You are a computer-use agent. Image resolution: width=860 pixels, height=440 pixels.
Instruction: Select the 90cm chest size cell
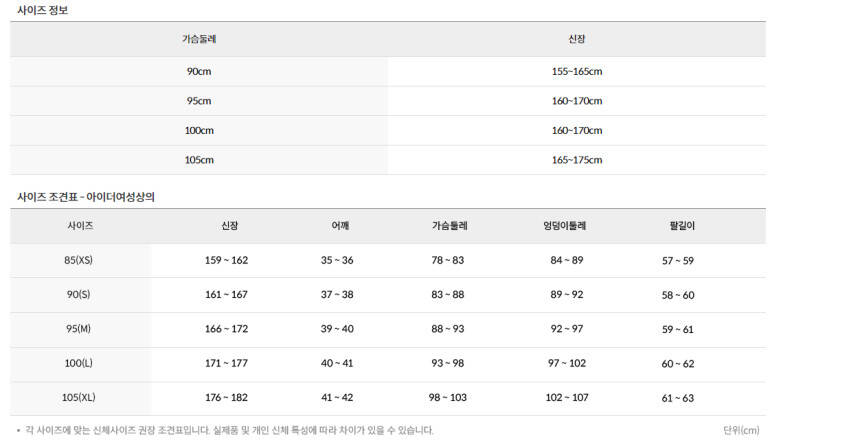click(199, 71)
